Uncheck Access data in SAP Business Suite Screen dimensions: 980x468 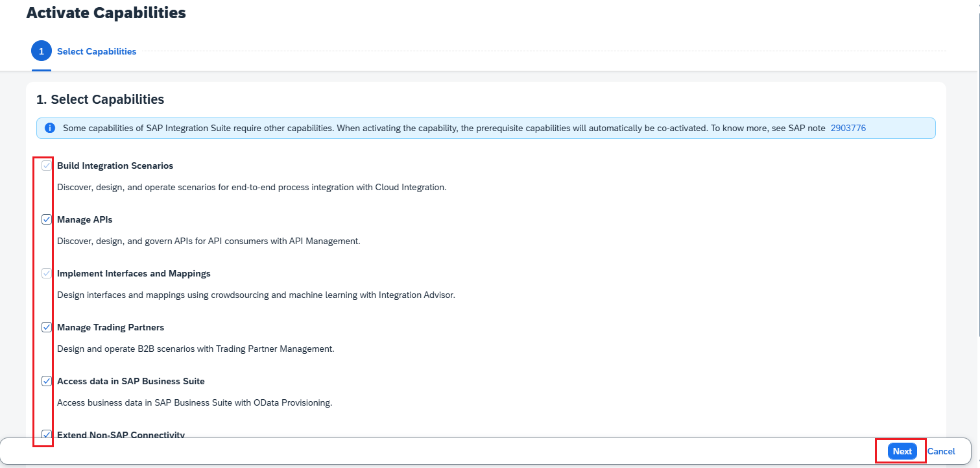pos(46,381)
